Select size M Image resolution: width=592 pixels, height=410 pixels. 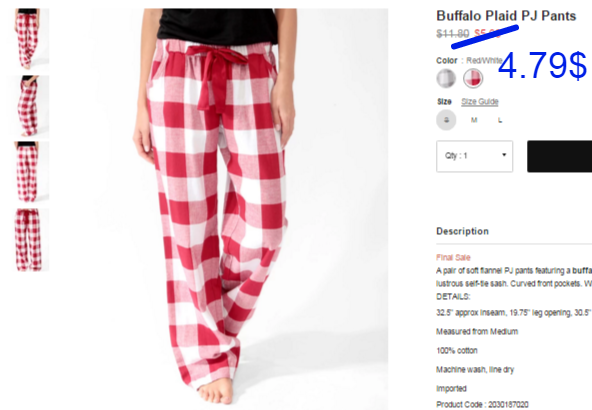click(474, 120)
